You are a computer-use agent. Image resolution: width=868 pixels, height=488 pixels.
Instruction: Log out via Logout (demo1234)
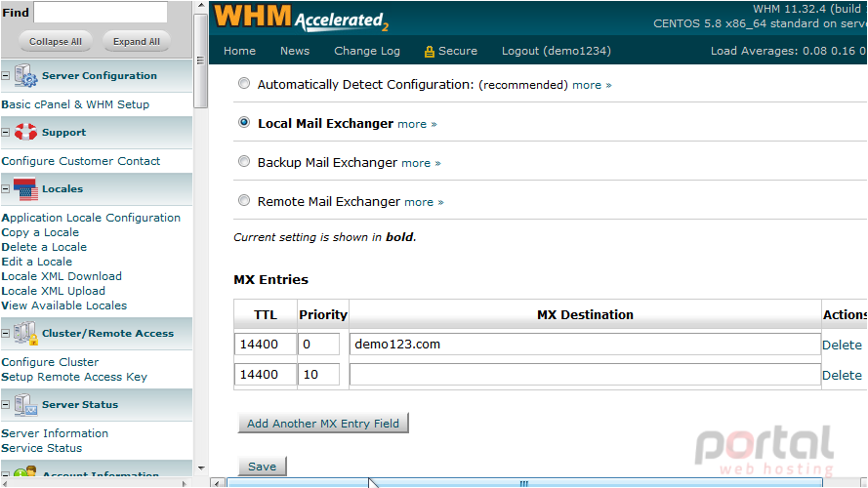pos(557,51)
